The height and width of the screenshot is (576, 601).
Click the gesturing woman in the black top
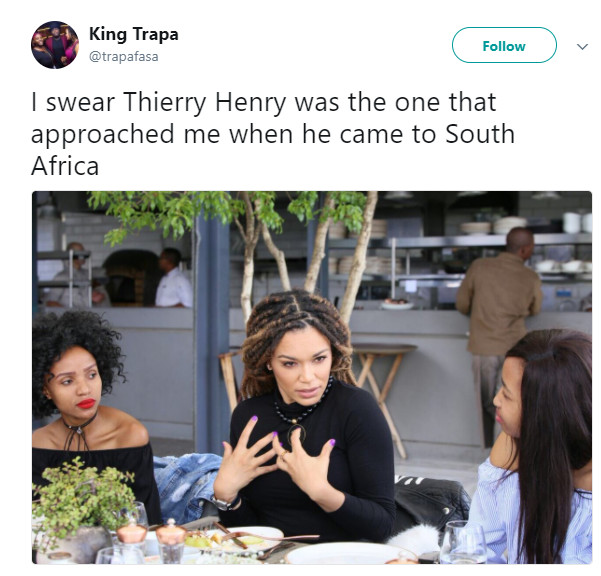[303, 414]
